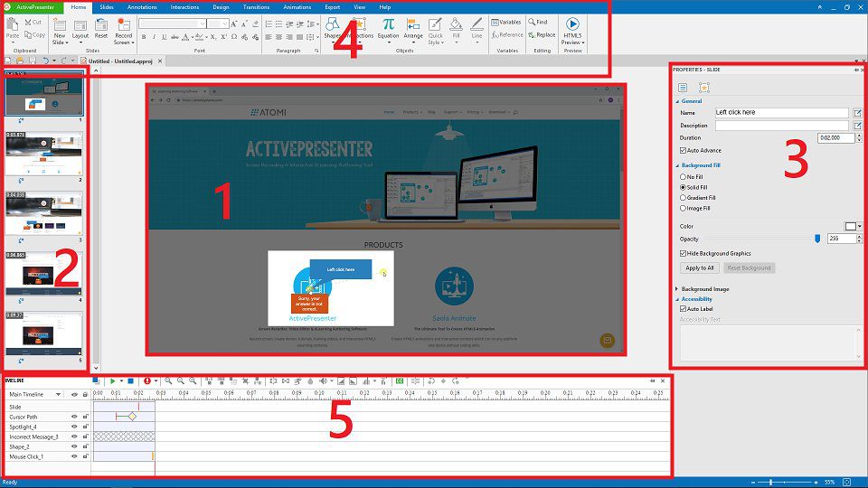Image resolution: width=868 pixels, height=488 pixels.
Task: Switch to the Annotations ribbon tab
Action: coord(142,6)
